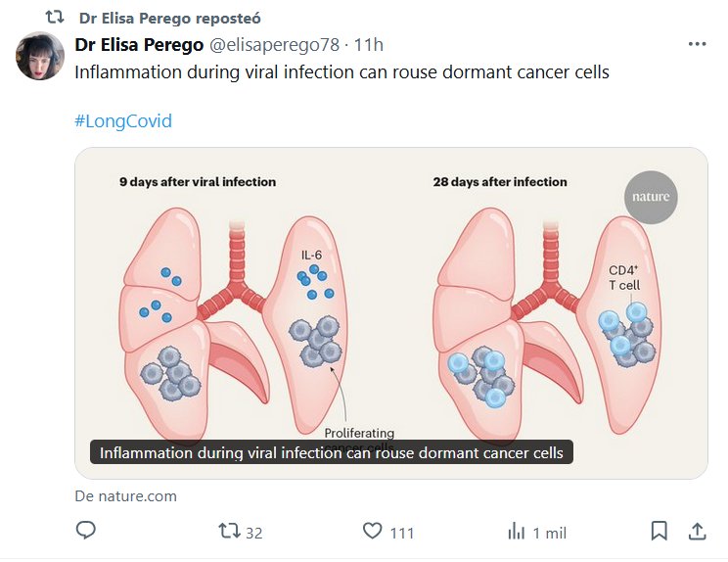728x562 pixels.
Task: Click the "28 days after infection" heading in the image
Action: point(500,182)
